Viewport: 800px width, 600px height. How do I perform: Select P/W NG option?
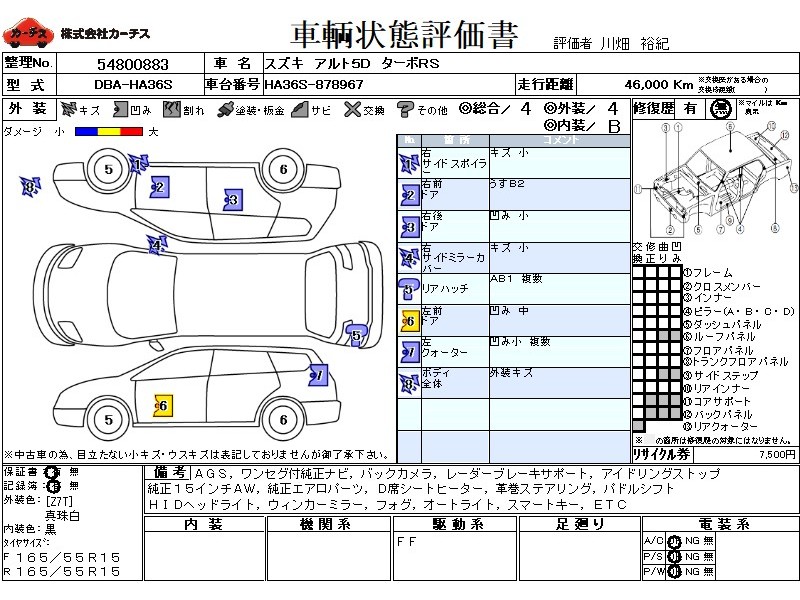(692, 572)
